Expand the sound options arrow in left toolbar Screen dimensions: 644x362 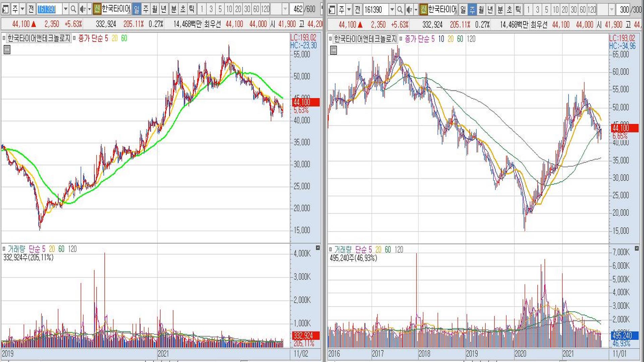pos(89,9)
